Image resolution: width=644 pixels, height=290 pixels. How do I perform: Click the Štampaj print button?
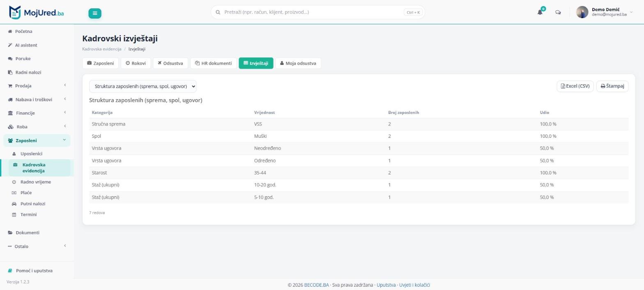pyautogui.click(x=612, y=86)
